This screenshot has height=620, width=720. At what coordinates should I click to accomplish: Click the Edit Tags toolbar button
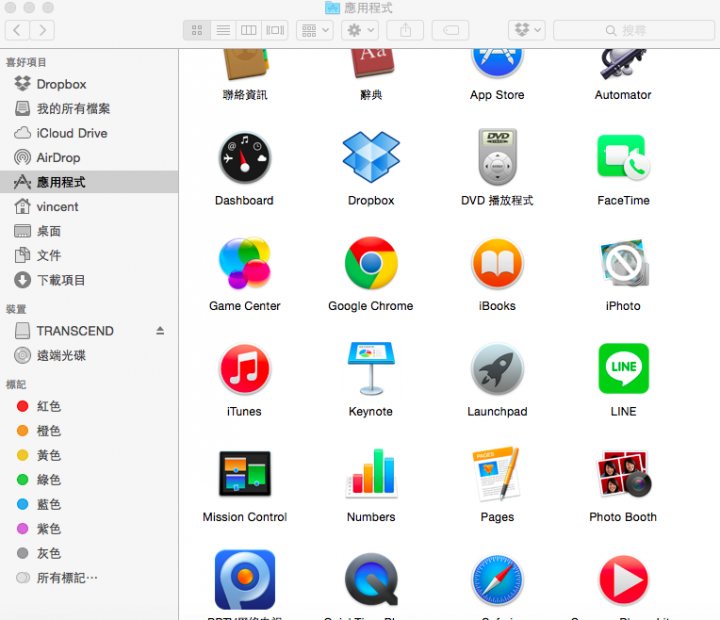[x=450, y=30]
